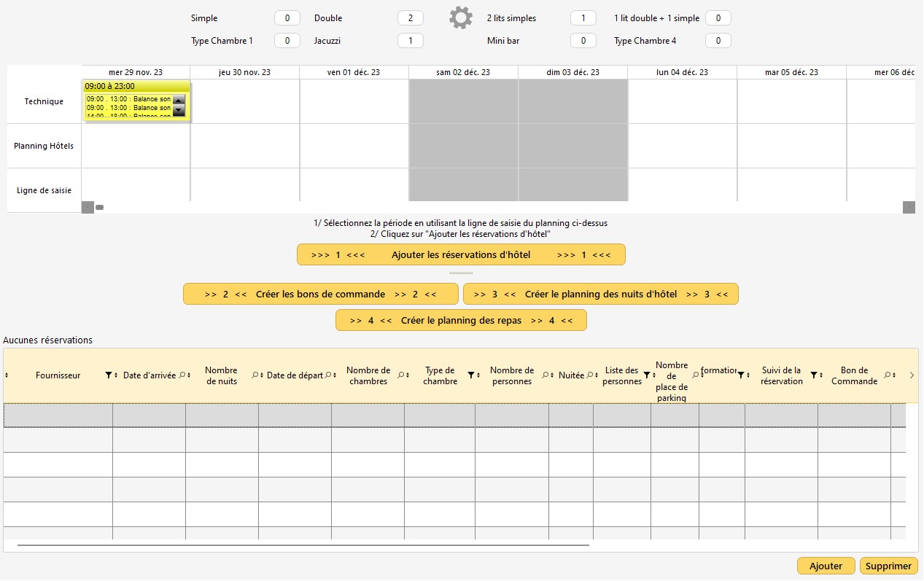
Task: Open the gear settings icon
Action: [x=460, y=18]
